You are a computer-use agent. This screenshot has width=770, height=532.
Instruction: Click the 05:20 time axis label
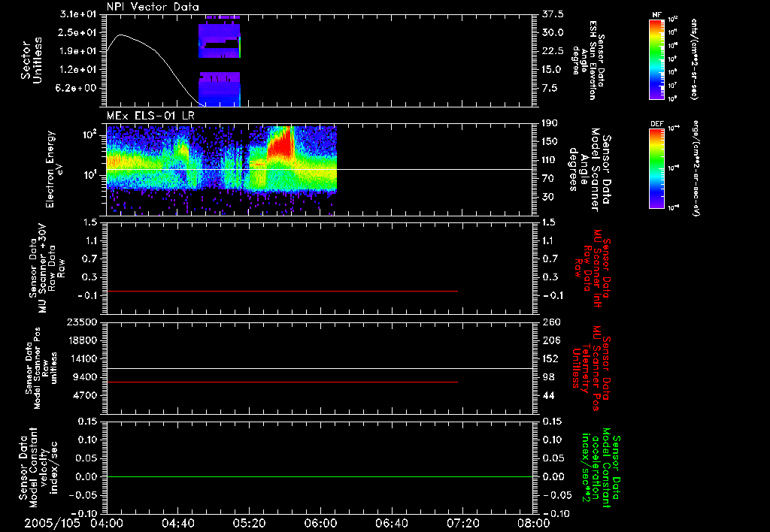tap(249, 523)
